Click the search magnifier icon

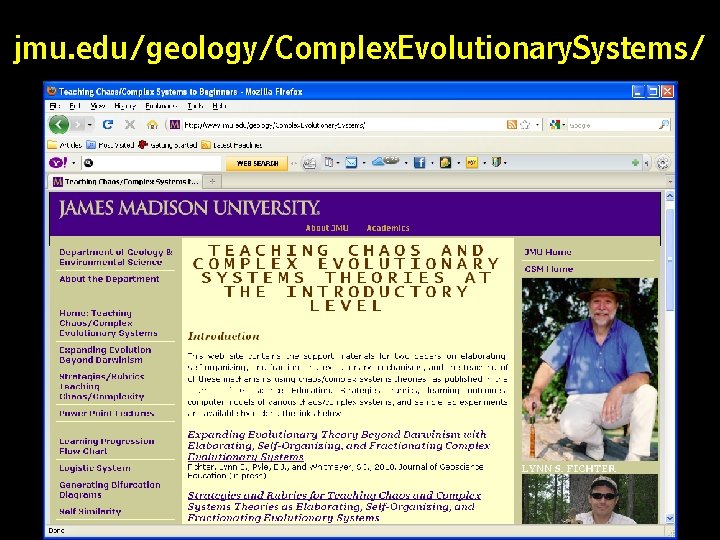(664, 124)
